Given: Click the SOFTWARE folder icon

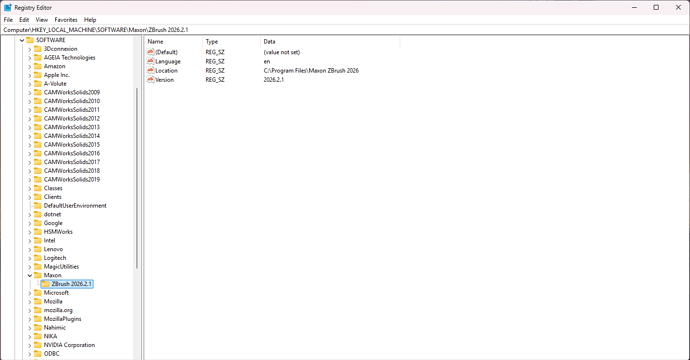Looking at the screenshot, I should (30, 40).
